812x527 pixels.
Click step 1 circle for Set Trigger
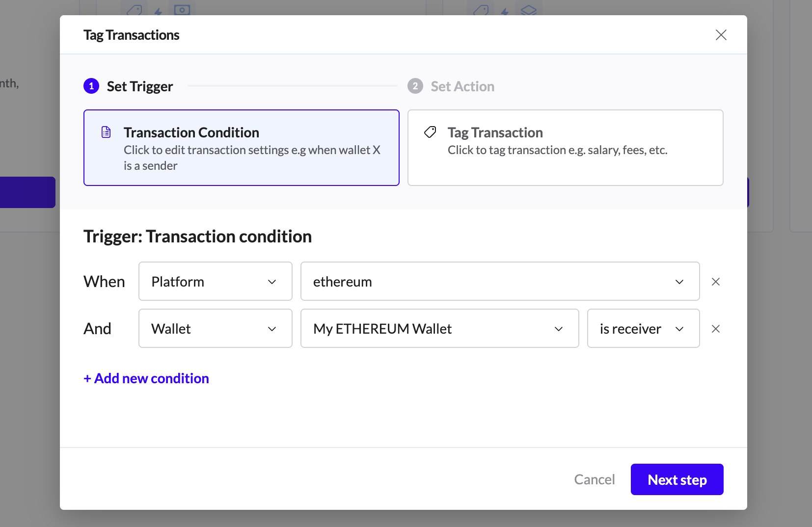(91, 86)
